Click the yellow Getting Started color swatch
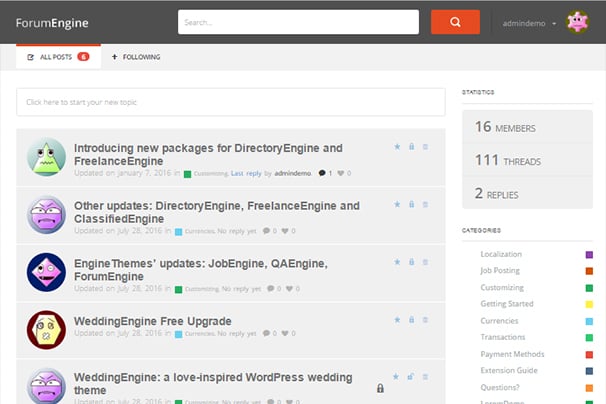Screen dimensions: 606x404 coord(589,304)
